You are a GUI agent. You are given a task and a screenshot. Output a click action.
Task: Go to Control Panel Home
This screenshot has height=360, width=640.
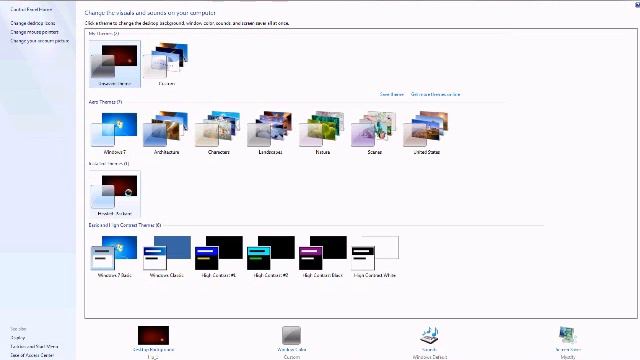(x=31, y=9)
